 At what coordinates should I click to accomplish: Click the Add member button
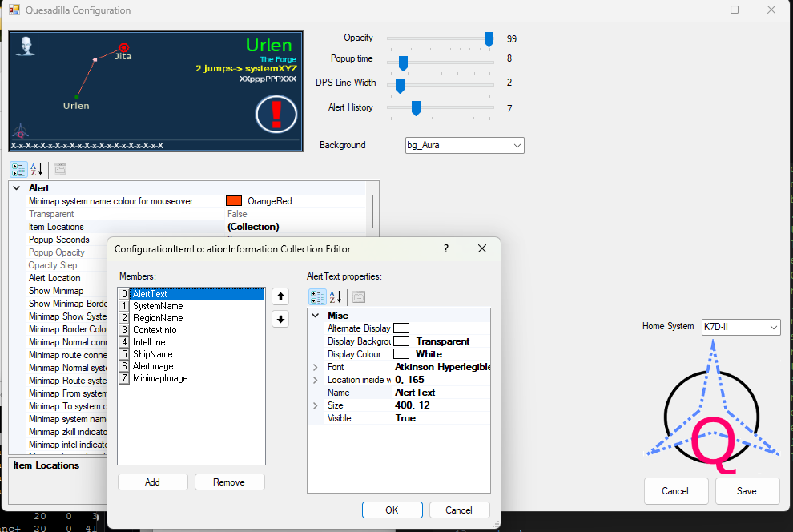pyautogui.click(x=152, y=482)
